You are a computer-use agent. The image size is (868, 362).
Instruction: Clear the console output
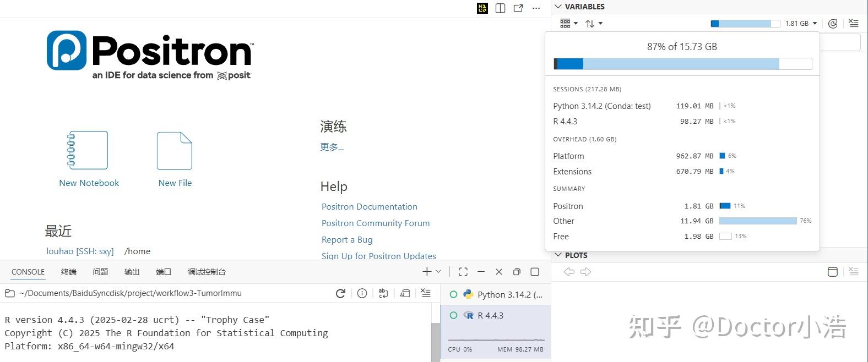click(426, 293)
